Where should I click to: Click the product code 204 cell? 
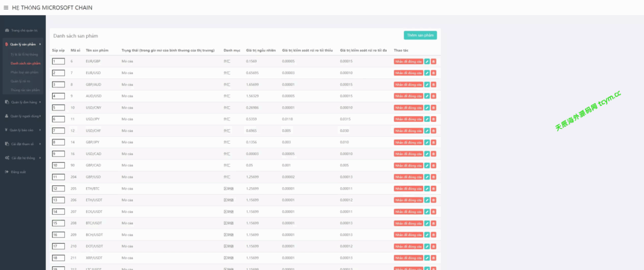pyautogui.click(x=74, y=177)
